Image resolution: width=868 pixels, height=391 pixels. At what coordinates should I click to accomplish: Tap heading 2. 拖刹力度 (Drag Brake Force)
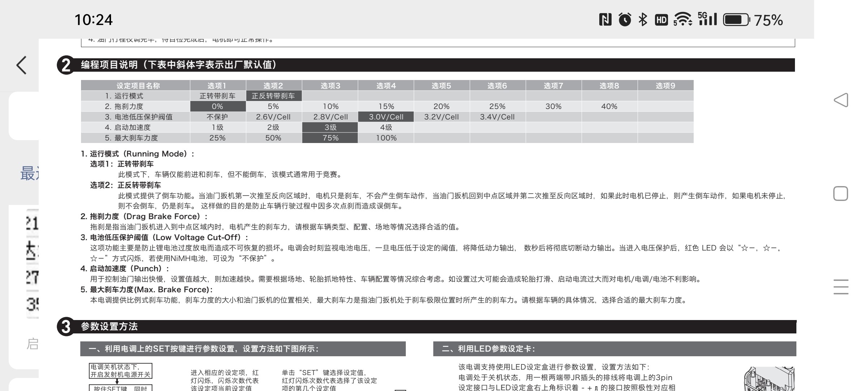point(144,216)
